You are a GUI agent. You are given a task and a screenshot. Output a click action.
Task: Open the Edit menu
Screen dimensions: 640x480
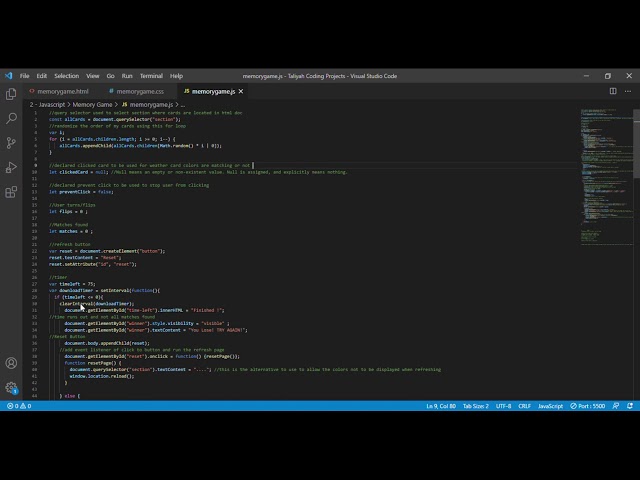point(42,76)
